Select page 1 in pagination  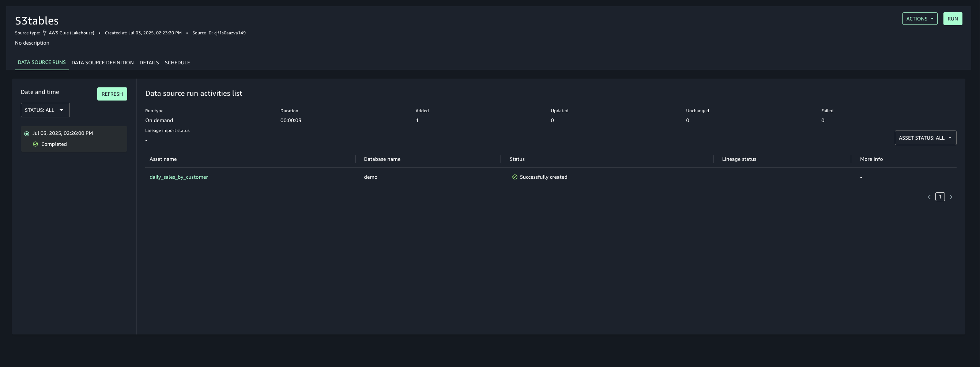click(x=940, y=197)
